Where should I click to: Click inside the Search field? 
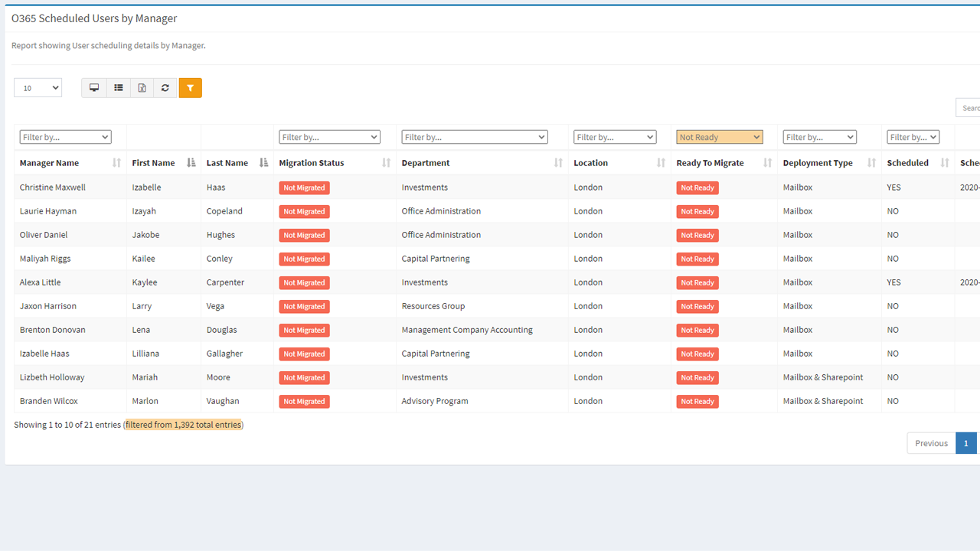tap(969, 108)
